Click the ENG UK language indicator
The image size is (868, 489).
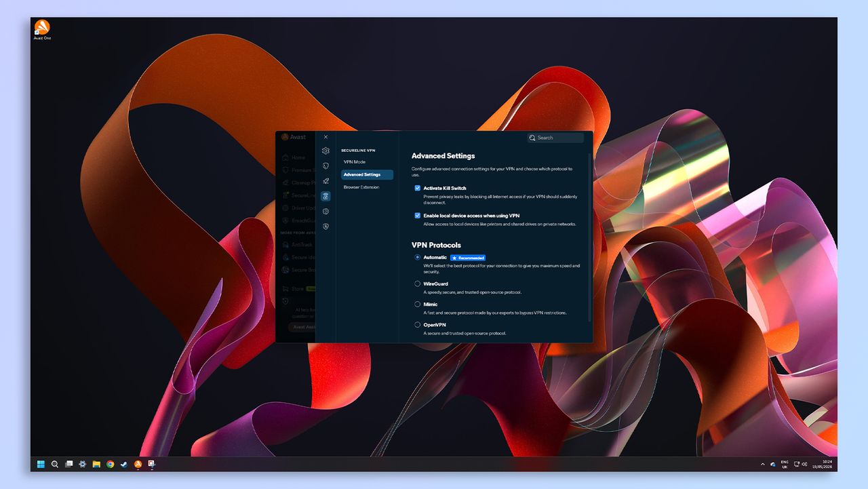point(785,465)
